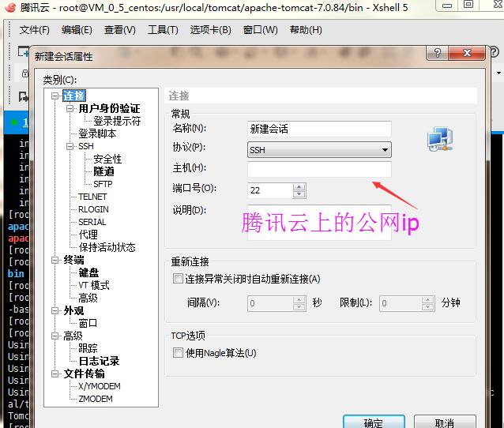Click the 端口号 field showing 22

point(270,190)
